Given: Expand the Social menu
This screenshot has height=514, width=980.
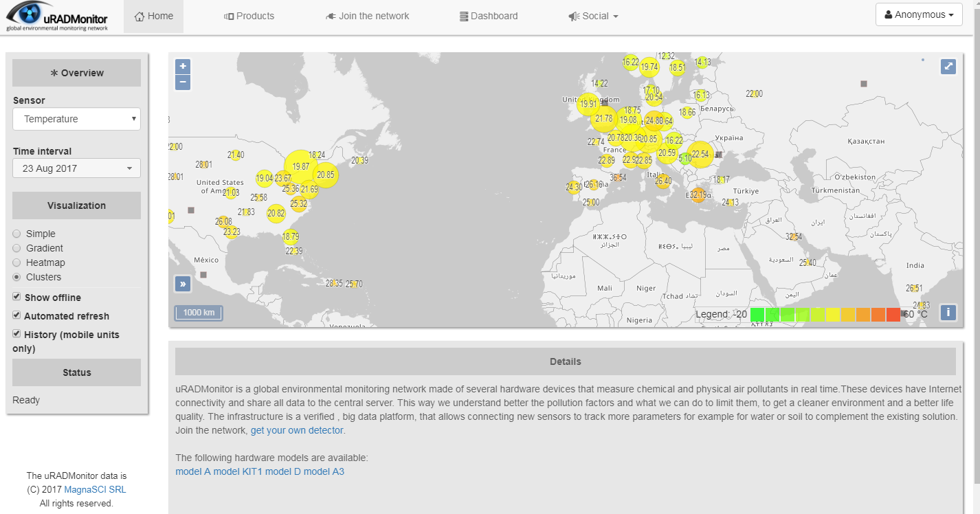Looking at the screenshot, I should click(x=593, y=16).
